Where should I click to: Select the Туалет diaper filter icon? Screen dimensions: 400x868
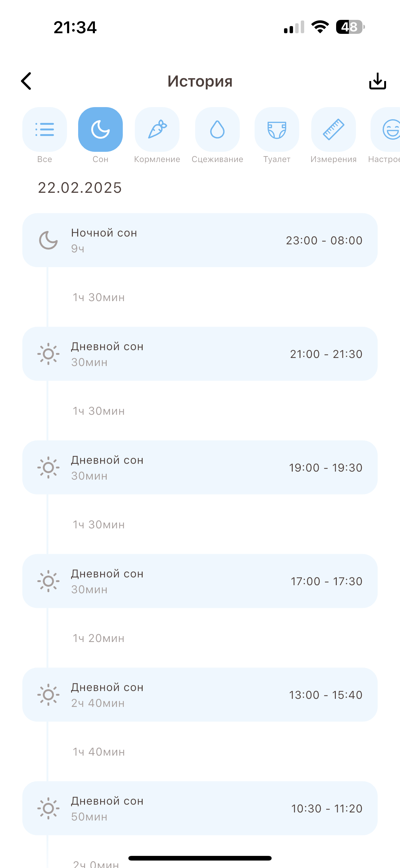click(x=277, y=129)
